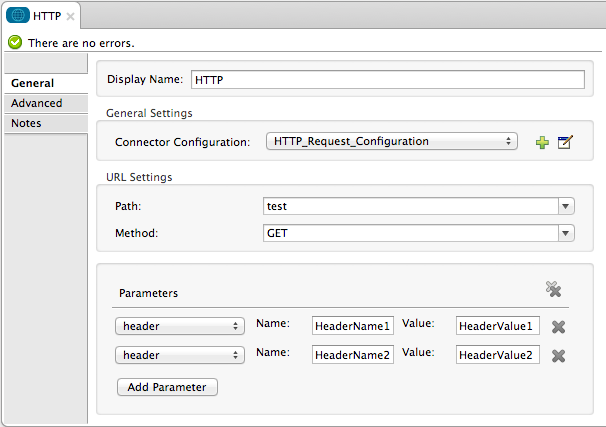Delete the HeaderName1 parameter row

click(x=559, y=326)
